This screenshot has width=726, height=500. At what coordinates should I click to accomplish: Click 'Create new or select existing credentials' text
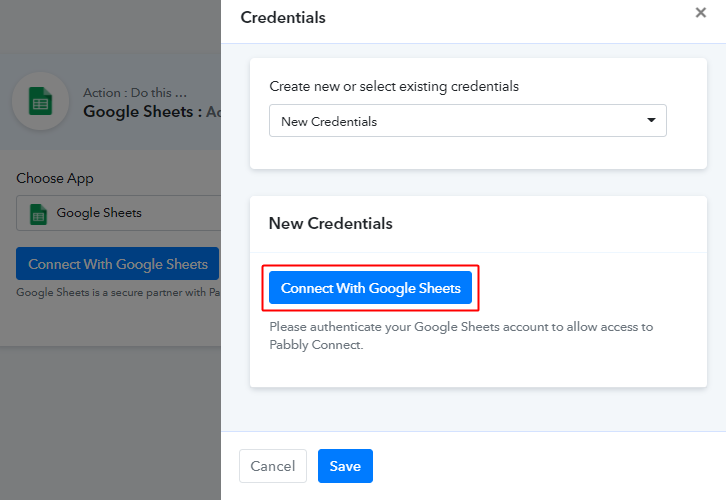click(394, 87)
